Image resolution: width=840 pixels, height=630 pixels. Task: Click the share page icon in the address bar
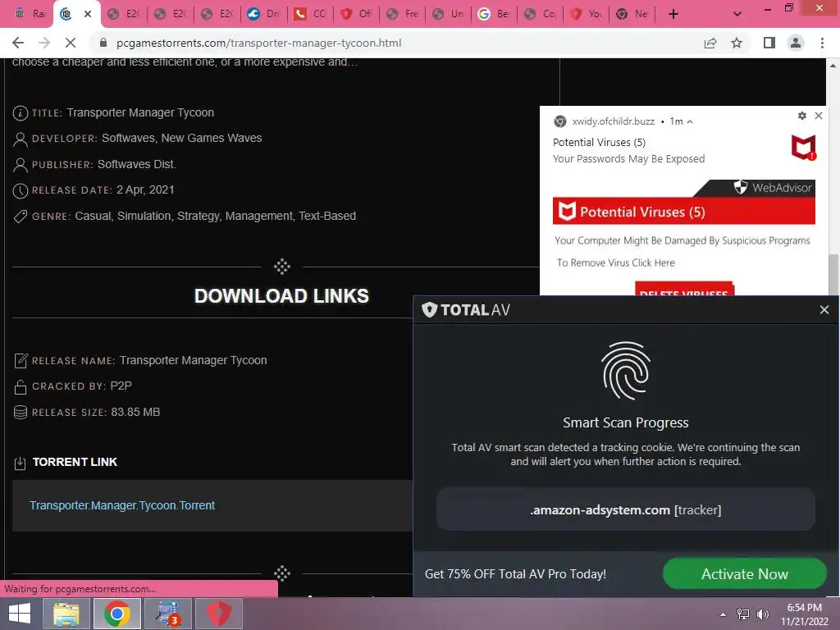click(x=710, y=43)
